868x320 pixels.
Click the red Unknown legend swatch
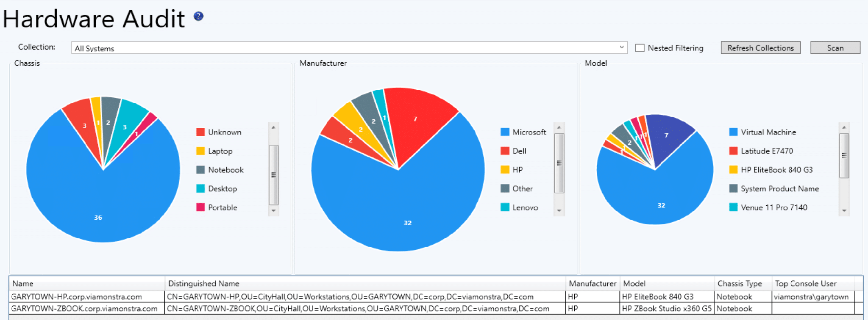200,132
